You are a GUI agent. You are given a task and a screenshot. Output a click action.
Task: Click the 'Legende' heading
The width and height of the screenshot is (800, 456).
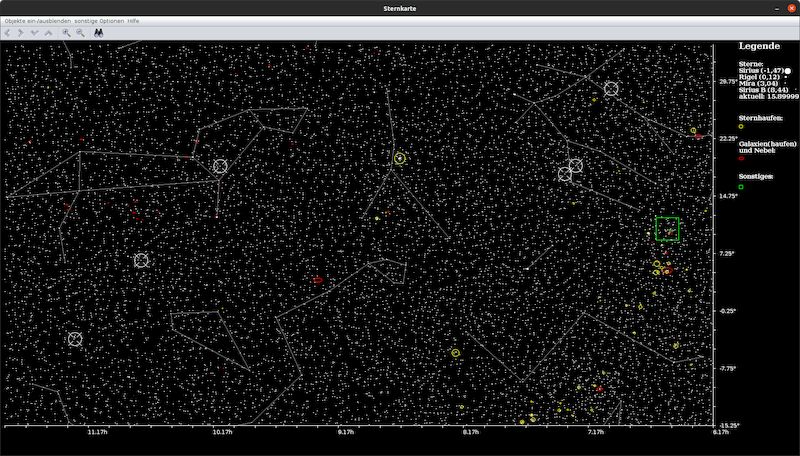coord(759,46)
